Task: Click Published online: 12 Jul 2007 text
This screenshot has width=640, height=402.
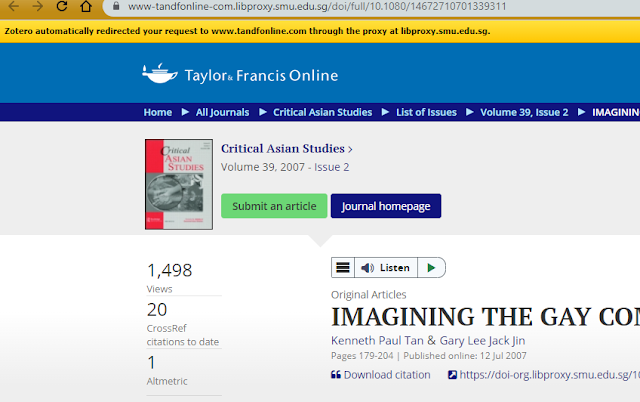Action: tap(465, 355)
